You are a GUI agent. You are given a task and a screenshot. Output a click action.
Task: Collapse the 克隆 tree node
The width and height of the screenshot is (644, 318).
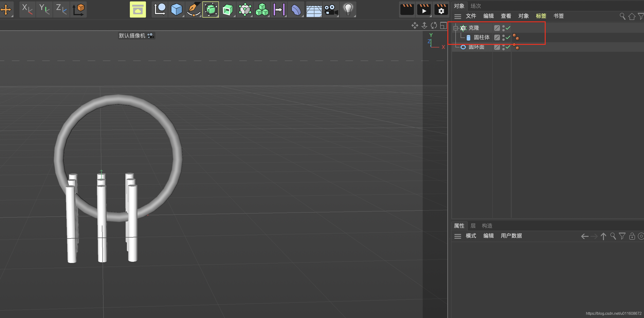pyautogui.click(x=455, y=28)
